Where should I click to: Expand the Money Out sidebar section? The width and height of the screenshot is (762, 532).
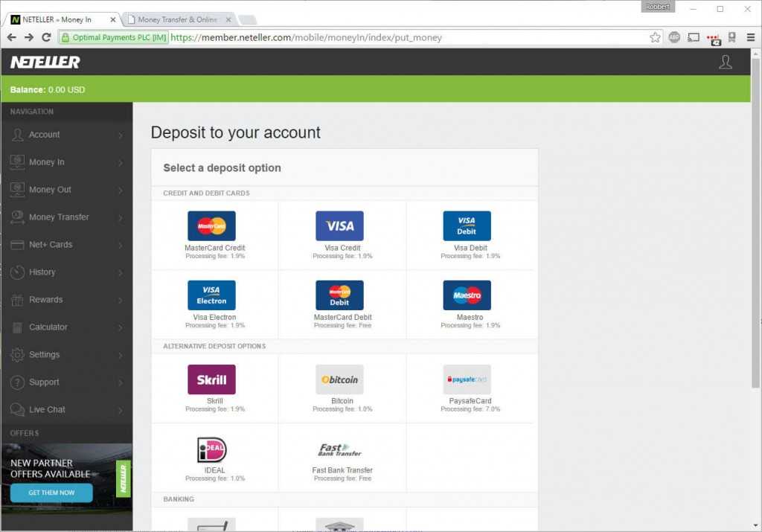click(66, 190)
